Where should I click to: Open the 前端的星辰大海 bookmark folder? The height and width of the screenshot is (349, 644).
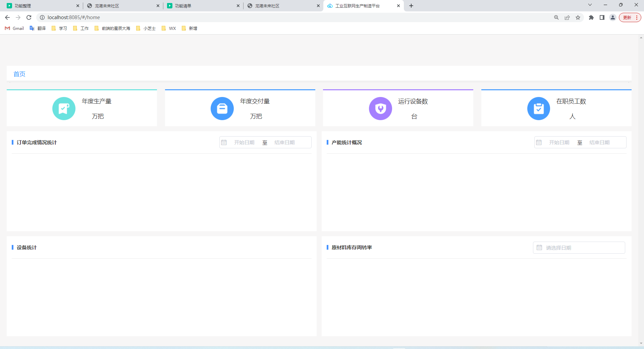click(x=112, y=29)
